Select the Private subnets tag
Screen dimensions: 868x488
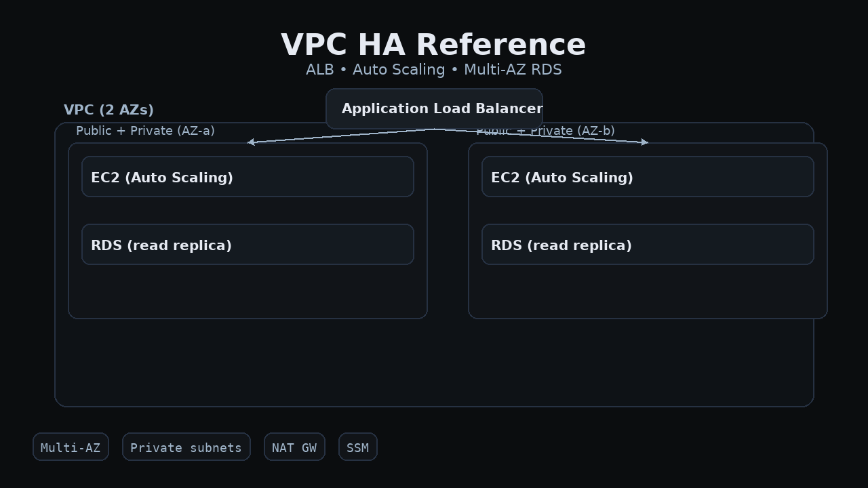coord(186,447)
